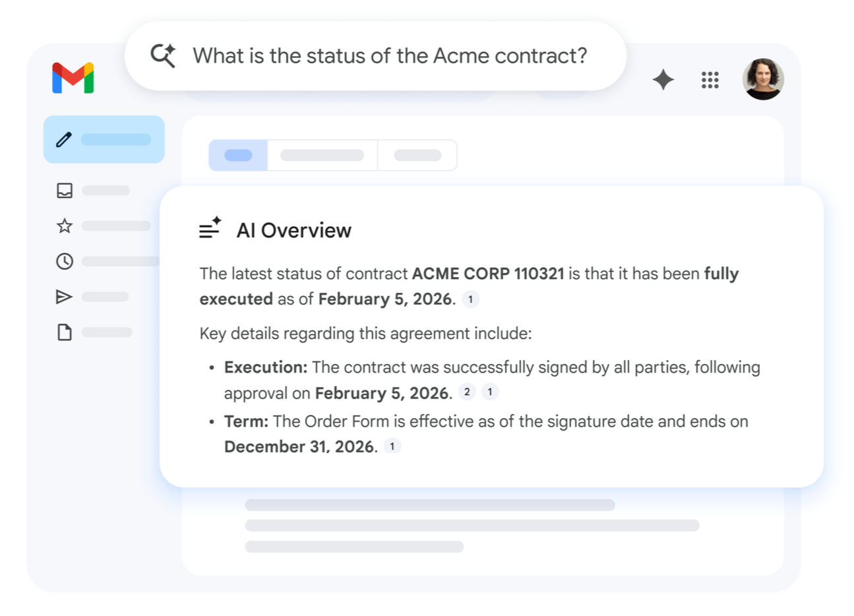The height and width of the screenshot is (616, 854).
Task: Switch to the first inbox tab
Action: pyautogui.click(x=237, y=154)
